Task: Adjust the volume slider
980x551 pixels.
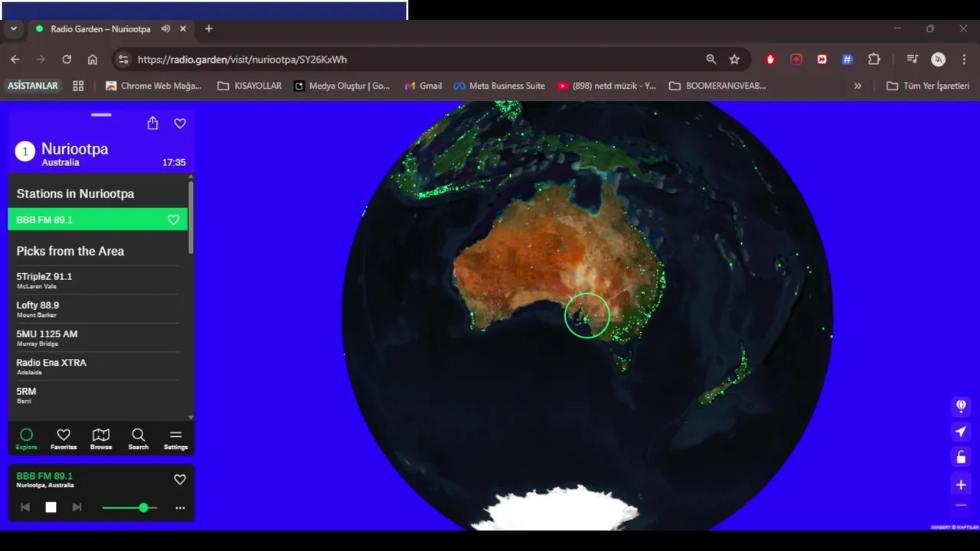Action: pyautogui.click(x=129, y=507)
